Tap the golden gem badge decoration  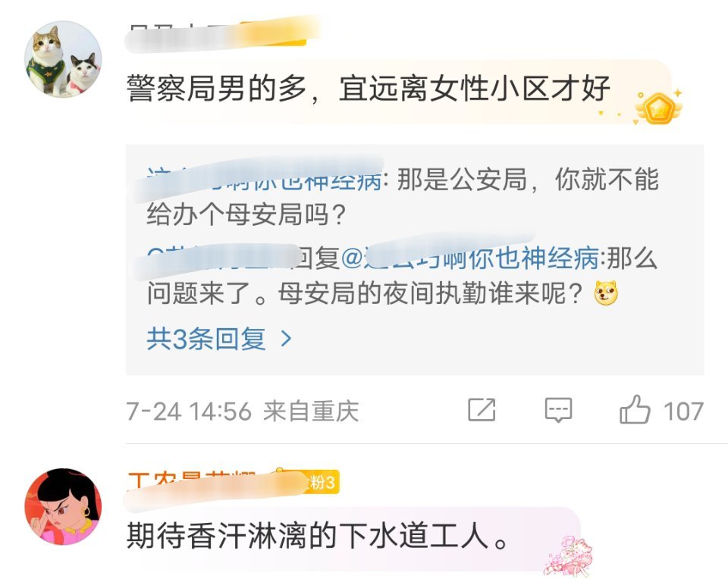point(659,108)
